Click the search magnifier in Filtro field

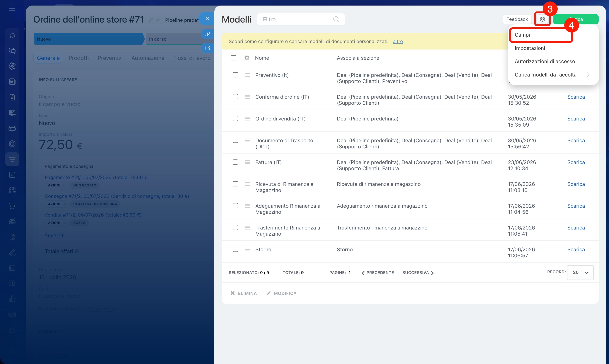[x=336, y=19]
